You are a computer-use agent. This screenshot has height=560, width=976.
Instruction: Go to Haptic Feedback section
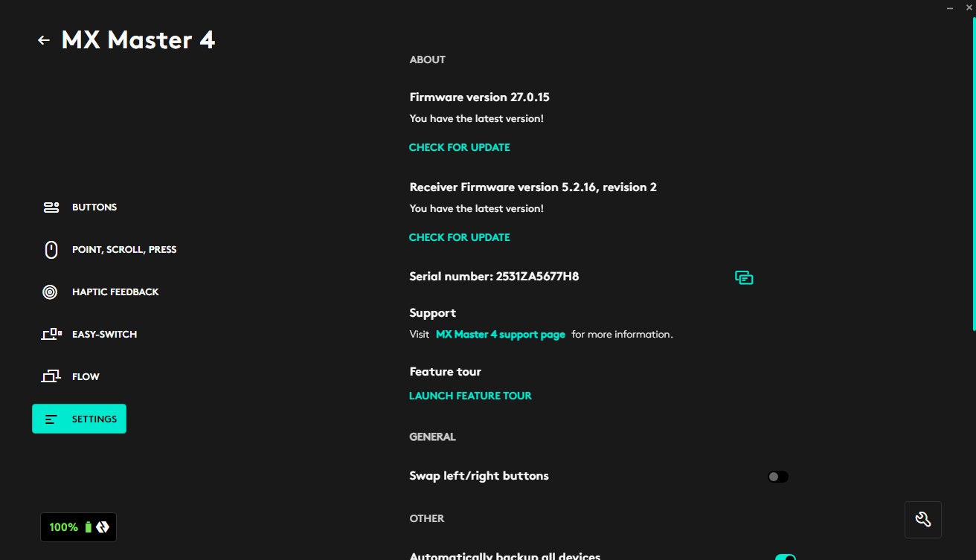tap(115, 292)
